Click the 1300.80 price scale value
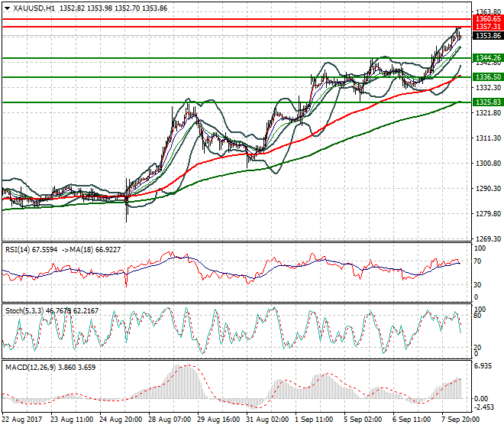Screen dimensions: 504x428 [x=488, y=164]
